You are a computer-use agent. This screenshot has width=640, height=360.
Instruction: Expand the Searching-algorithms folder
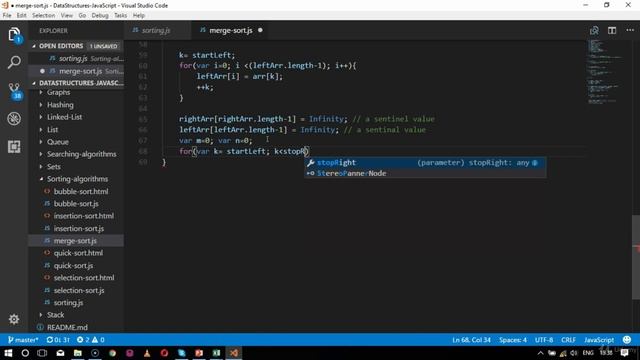click(81, 154)
